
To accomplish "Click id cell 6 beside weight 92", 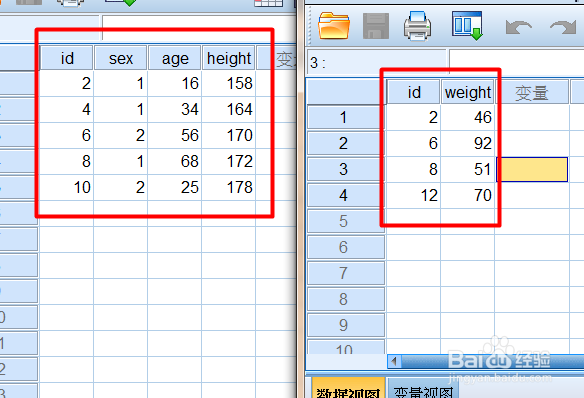I will [x=414, y=143].
